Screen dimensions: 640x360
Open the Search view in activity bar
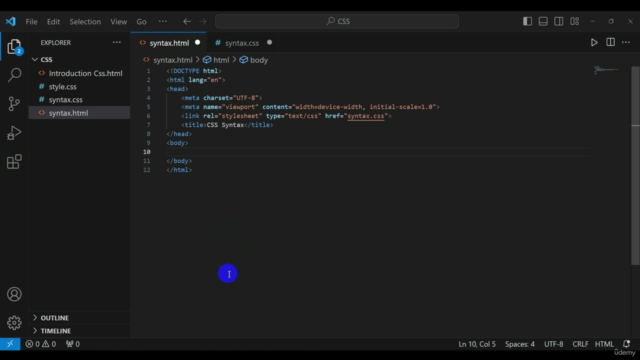point(14,75)
